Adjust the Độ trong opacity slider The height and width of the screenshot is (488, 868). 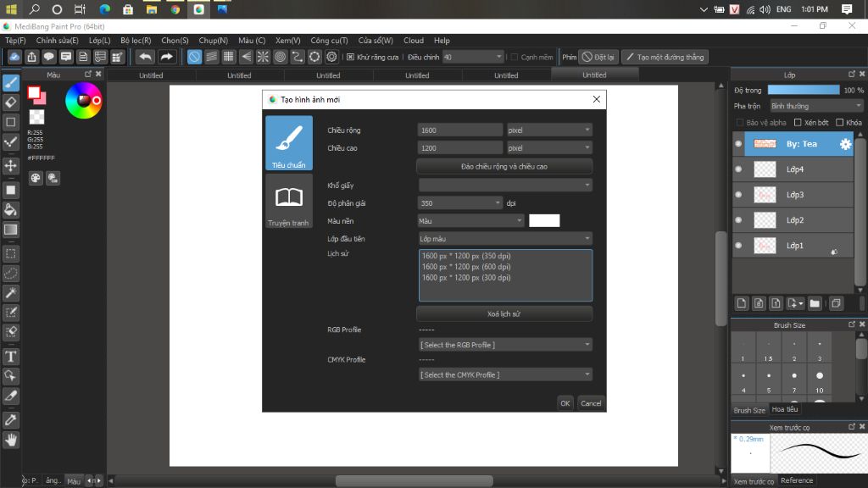coord(804,90)
